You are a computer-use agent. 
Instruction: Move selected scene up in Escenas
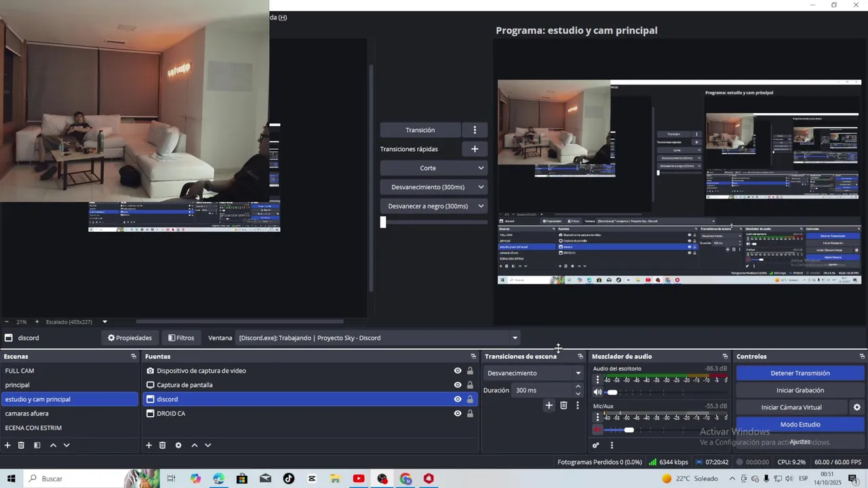point(53,445)
